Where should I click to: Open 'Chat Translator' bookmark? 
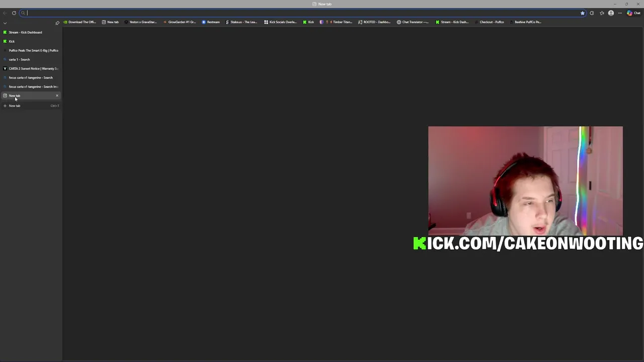[413, 22]
